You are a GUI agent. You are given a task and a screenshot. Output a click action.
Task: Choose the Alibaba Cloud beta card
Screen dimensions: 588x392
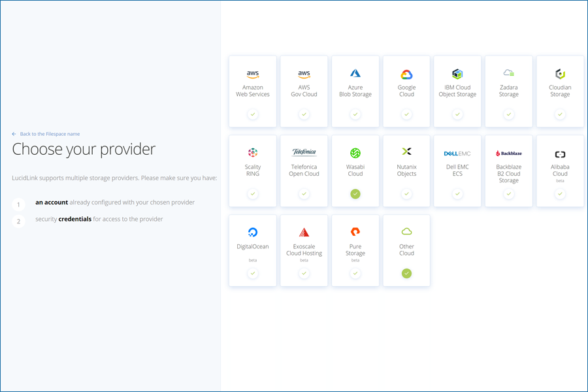click(560, 171)
